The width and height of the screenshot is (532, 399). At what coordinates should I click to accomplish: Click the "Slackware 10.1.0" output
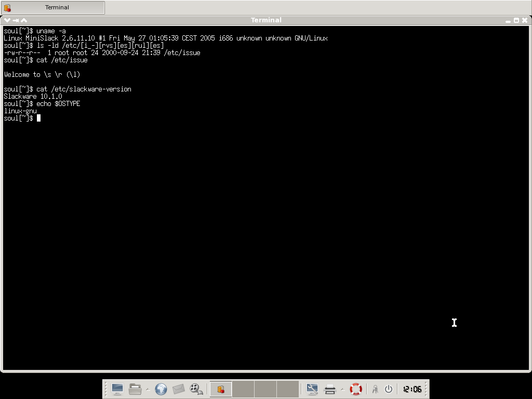point(33,96)
